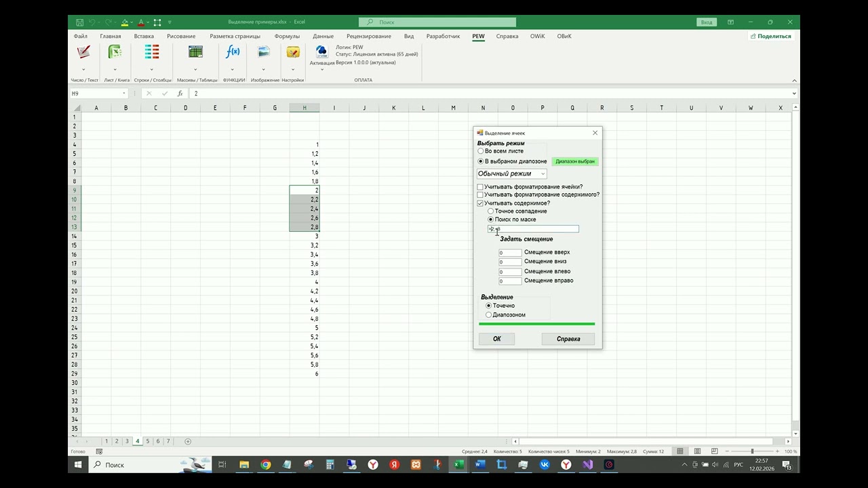Open the Файл menu
868x488 pixels.
point(81,37)
